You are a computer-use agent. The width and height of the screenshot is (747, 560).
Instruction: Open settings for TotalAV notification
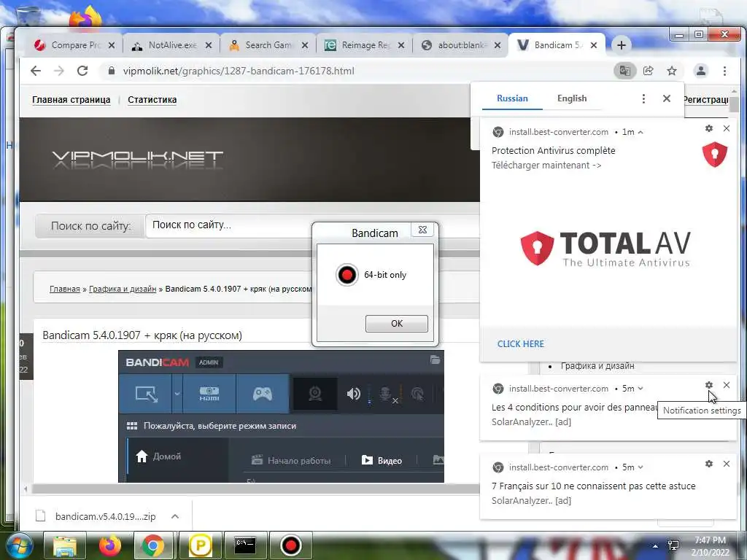pyautogui.click(x=709, y=128)
